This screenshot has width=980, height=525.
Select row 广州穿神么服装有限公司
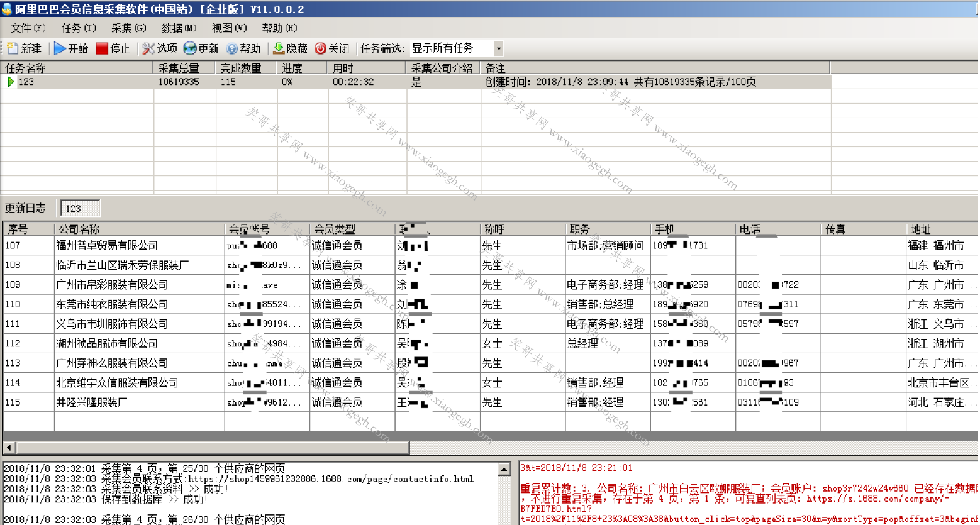click(491, 363)
